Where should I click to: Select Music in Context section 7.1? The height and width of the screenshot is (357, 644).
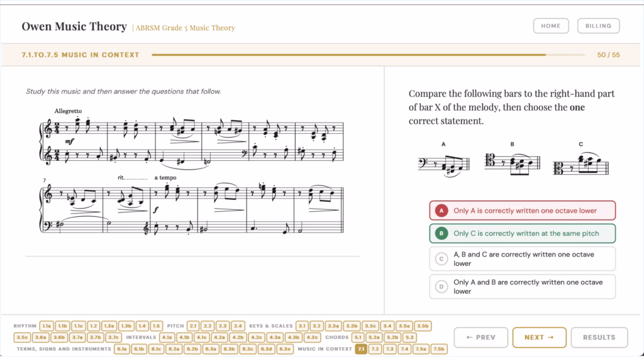point(360,349)
